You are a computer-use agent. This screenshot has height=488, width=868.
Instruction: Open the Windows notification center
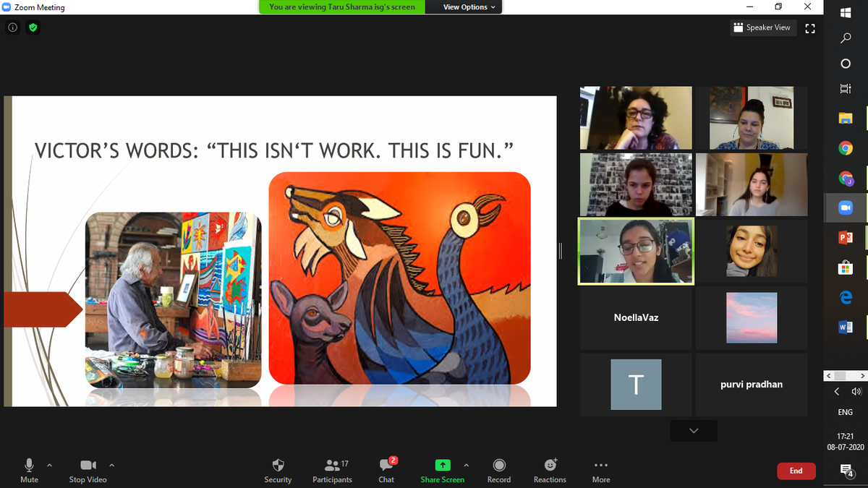(846, 471)
